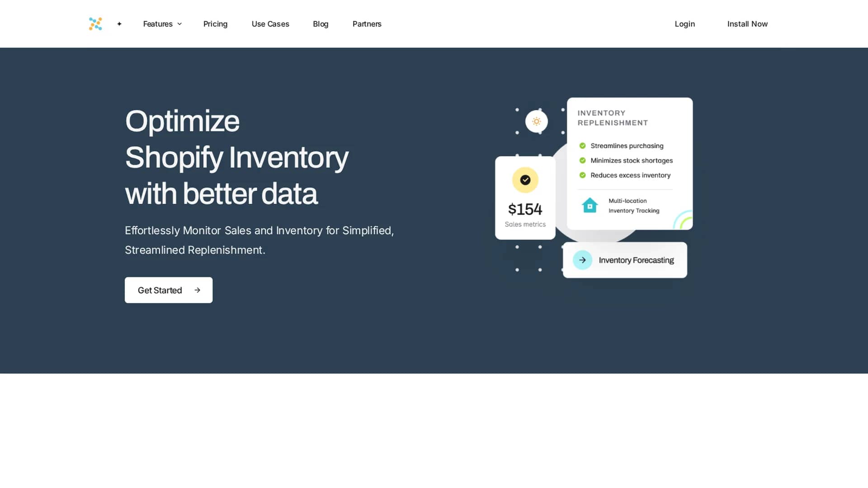Click the orange sun icon circle
The image size is (868, 488).
pyautogui.click(x=537, y=122)
